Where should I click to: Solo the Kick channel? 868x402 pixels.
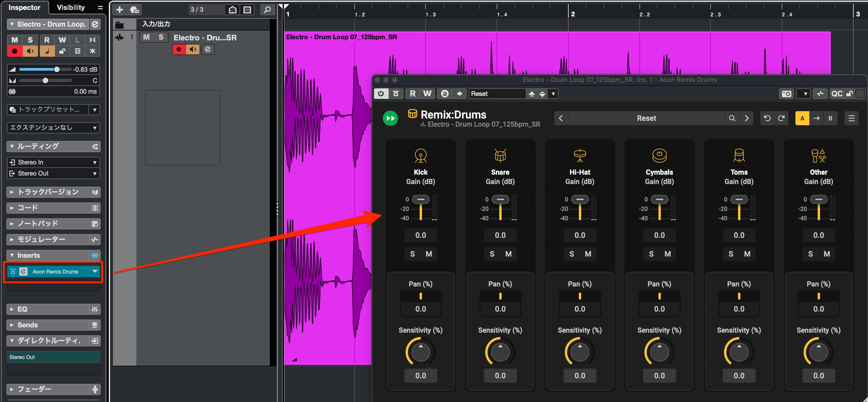[412, 254]
